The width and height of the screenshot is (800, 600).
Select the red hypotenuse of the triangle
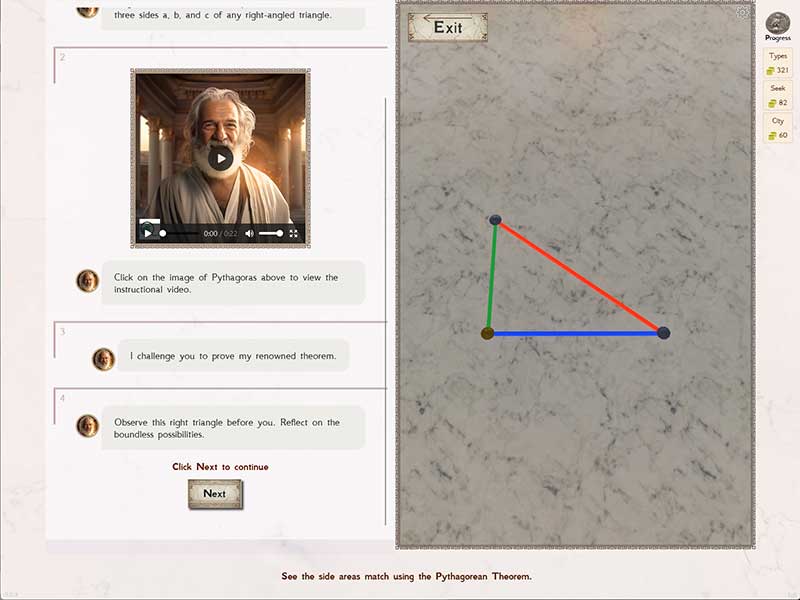coord(580,277)
